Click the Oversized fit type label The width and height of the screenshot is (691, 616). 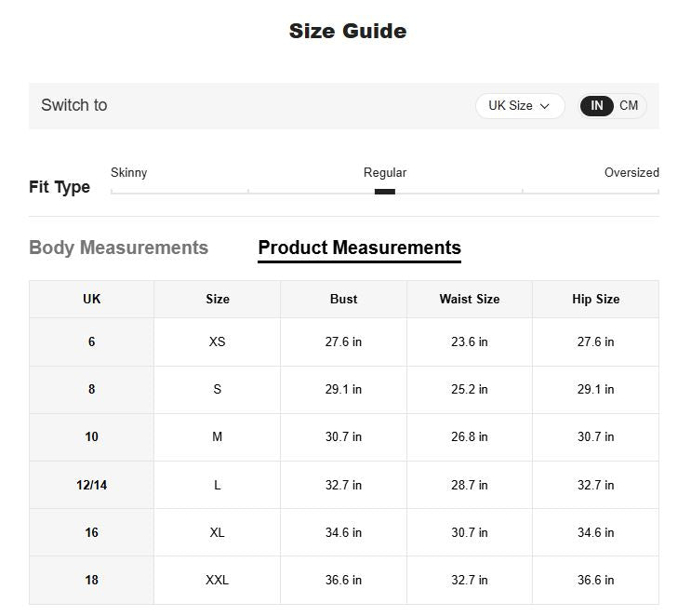(x=631, y=172)
